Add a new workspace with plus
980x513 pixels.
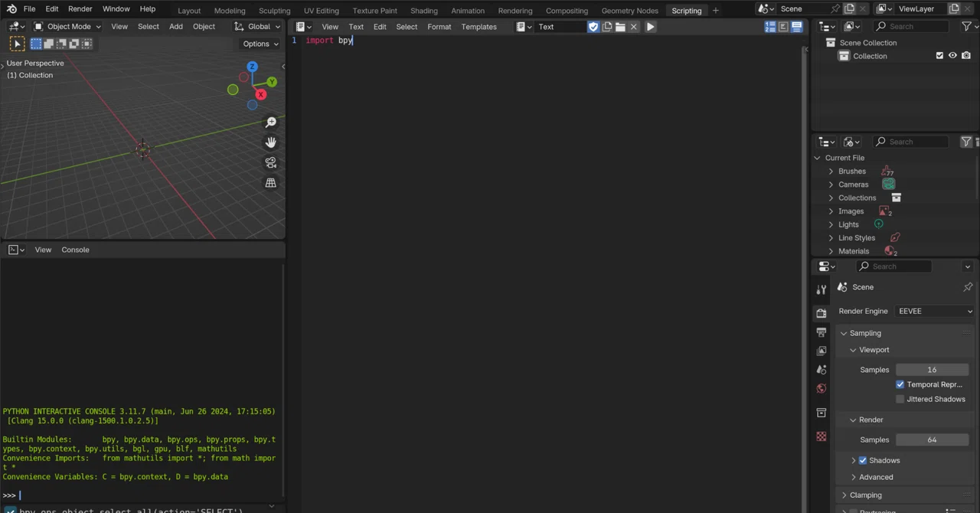pyautogui.click(x=715, y=11)
